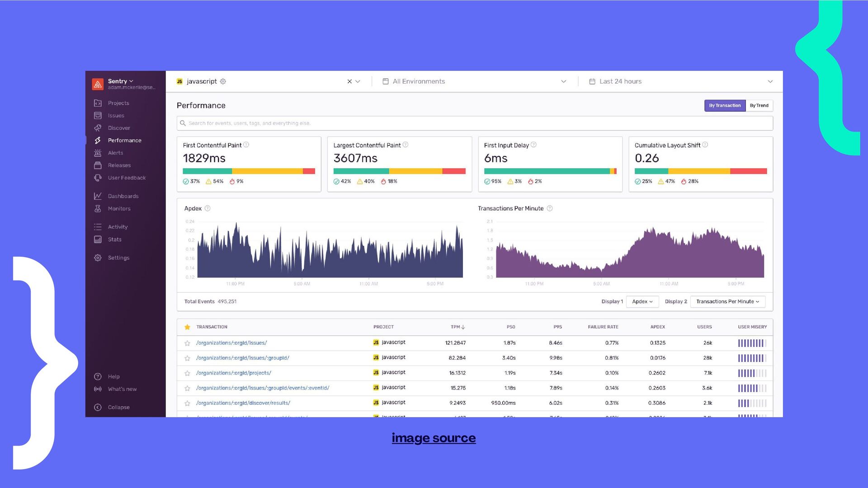Open the Monitors icon
The image size is (868, 488).
click(98, 209)
